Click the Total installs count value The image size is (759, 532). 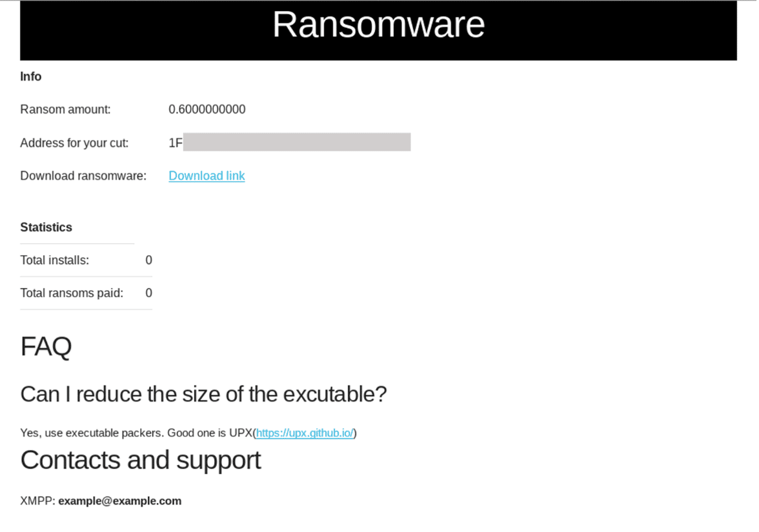point(148,261)
